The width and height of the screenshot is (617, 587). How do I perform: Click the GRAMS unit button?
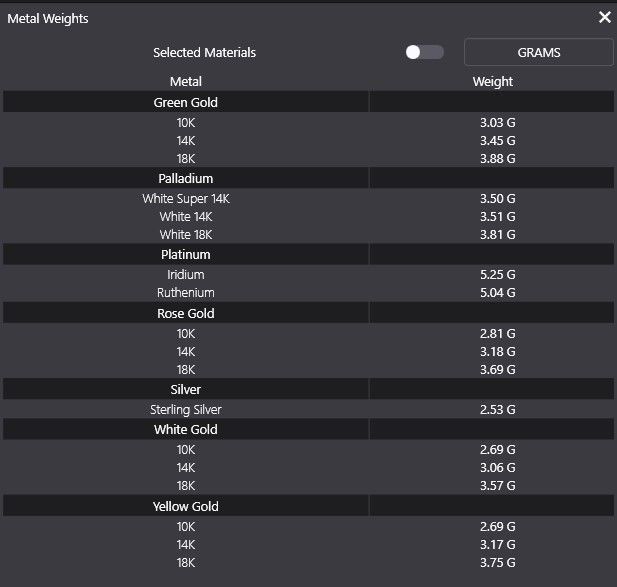(x=538, y=52)
